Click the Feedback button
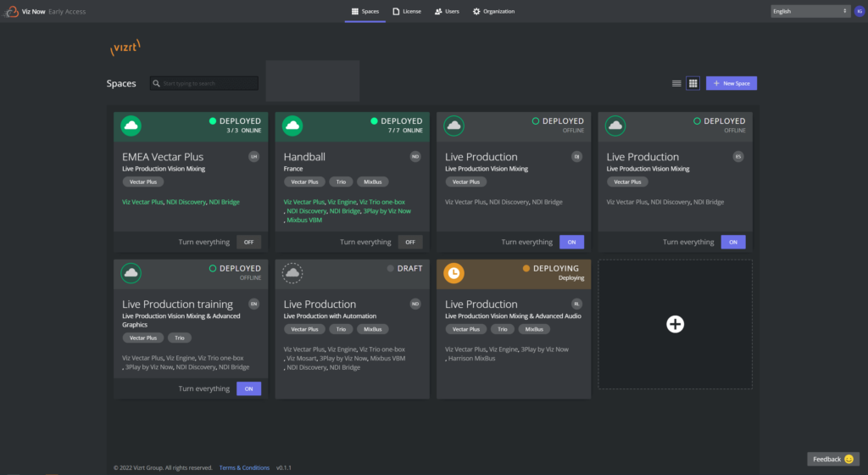 click(832, 459)
